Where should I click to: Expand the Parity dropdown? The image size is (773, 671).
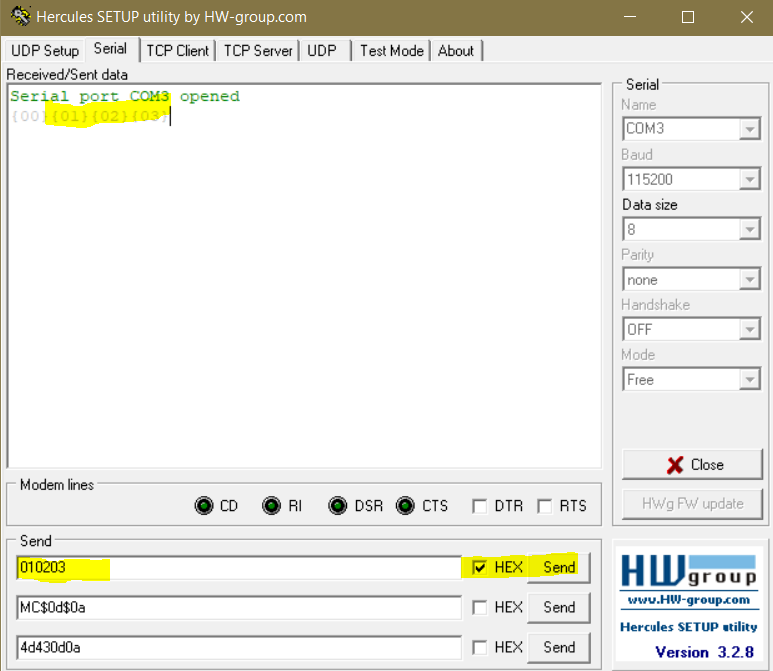(750, 280)
